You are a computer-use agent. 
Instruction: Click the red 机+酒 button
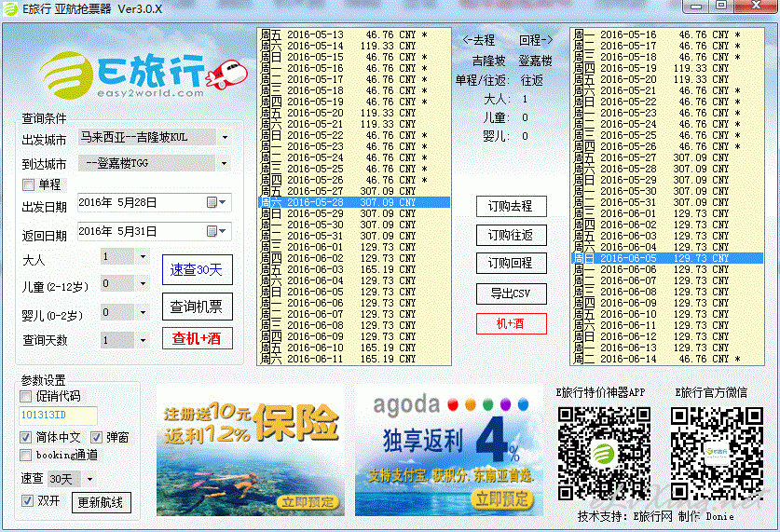pos(511,323)
